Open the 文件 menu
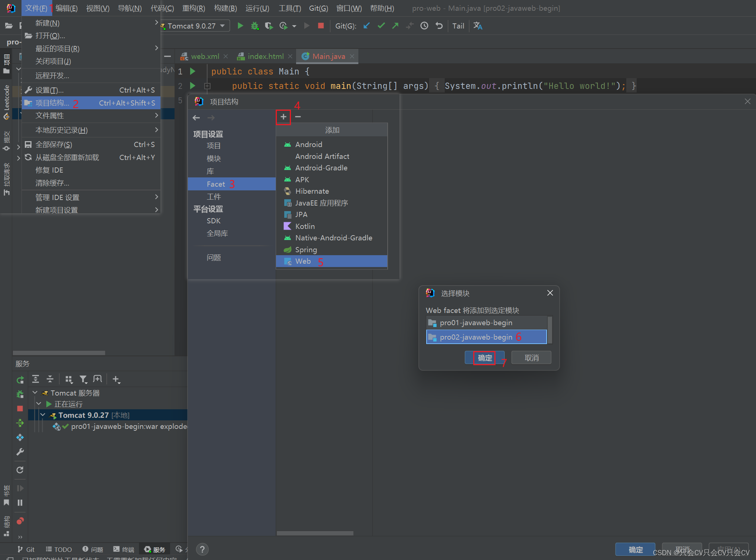 [x=36, y=8]
